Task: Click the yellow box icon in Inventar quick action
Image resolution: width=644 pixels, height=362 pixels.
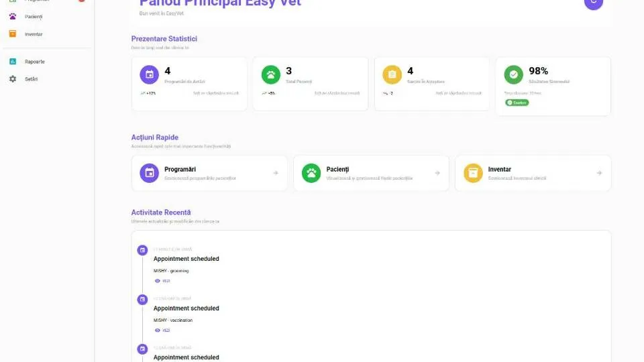Action: 473,173
